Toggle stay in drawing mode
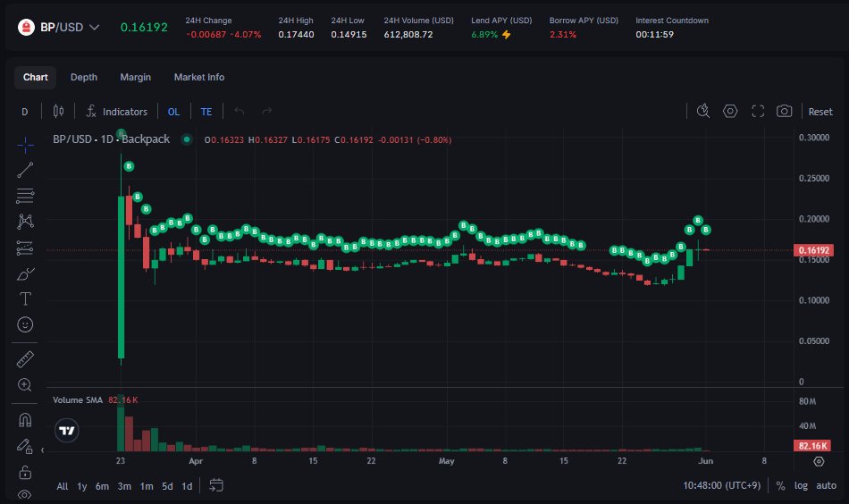This screenshot has width=849, height=504. [x=25, y=446]
